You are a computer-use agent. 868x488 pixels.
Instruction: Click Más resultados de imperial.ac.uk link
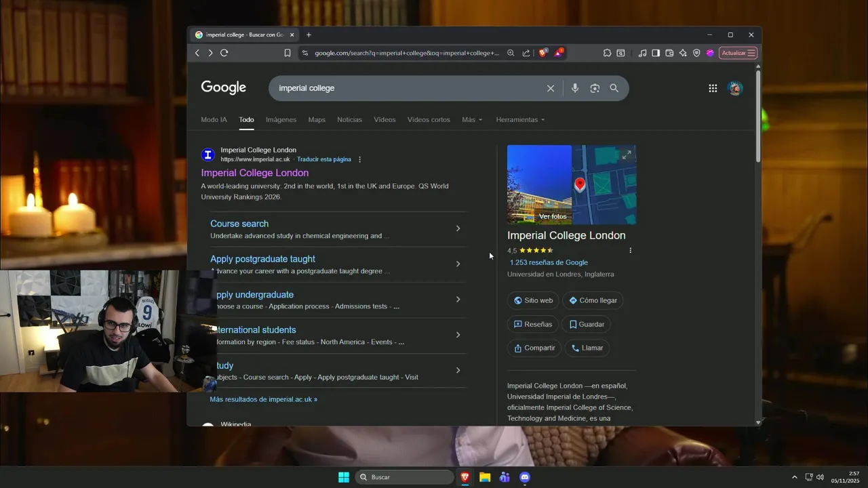[x=263, y=399]
